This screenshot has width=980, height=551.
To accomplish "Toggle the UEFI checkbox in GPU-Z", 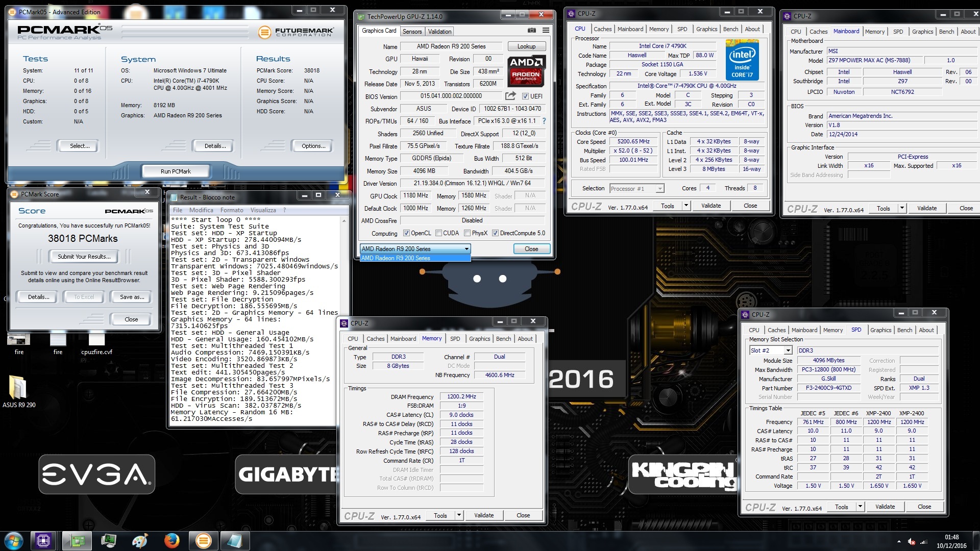I will pos(525,96).
